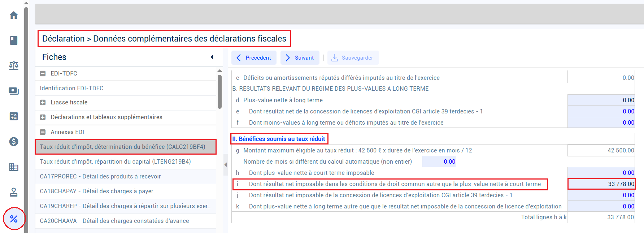Open the dollar coin icon
Screen dimensions: 644x233
(14, 142)
